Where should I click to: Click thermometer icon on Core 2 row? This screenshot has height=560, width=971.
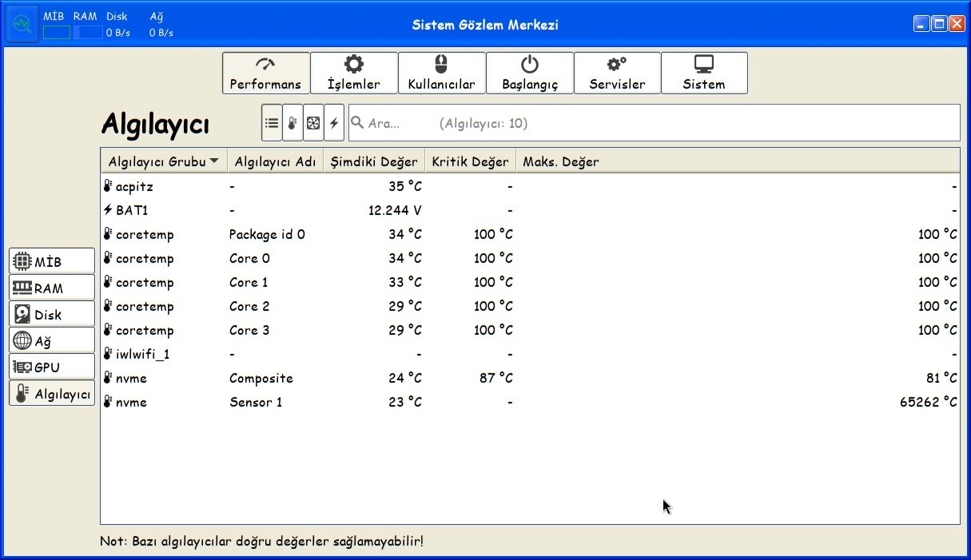click(108, 306)
